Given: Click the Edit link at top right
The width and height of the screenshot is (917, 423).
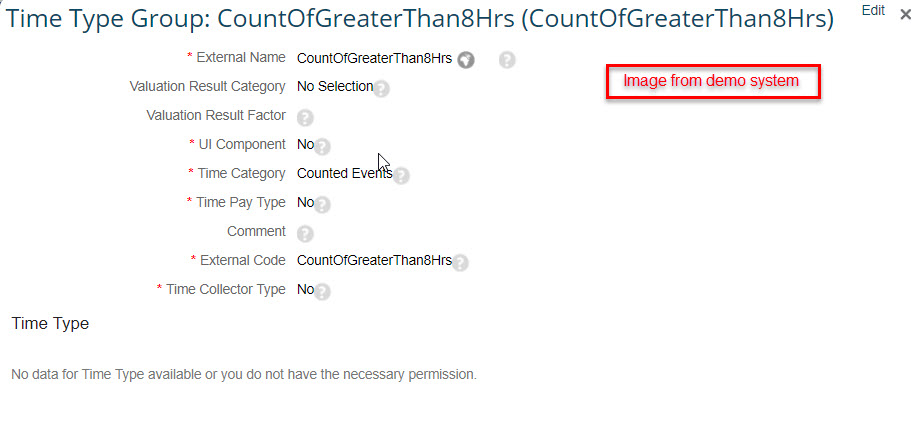Looking at the screenshot, I should click(x=873, y=11).
